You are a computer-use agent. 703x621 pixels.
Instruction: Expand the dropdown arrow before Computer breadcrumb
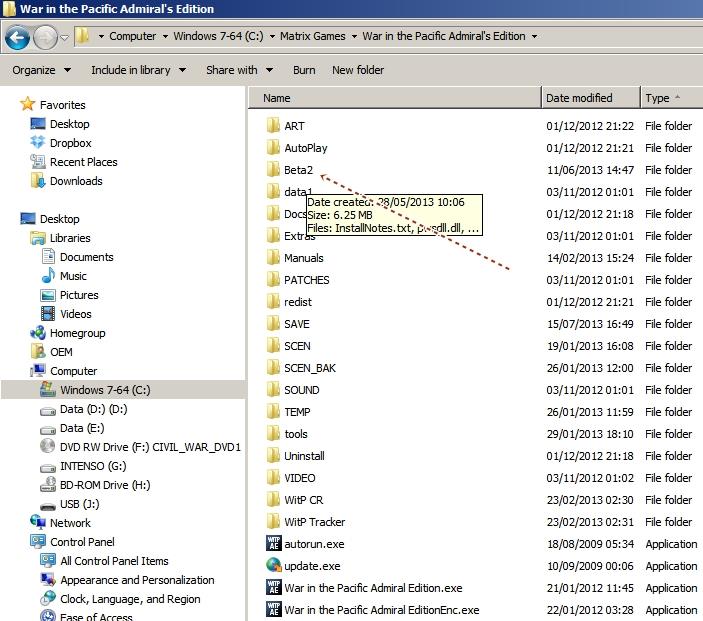point(101,36)
